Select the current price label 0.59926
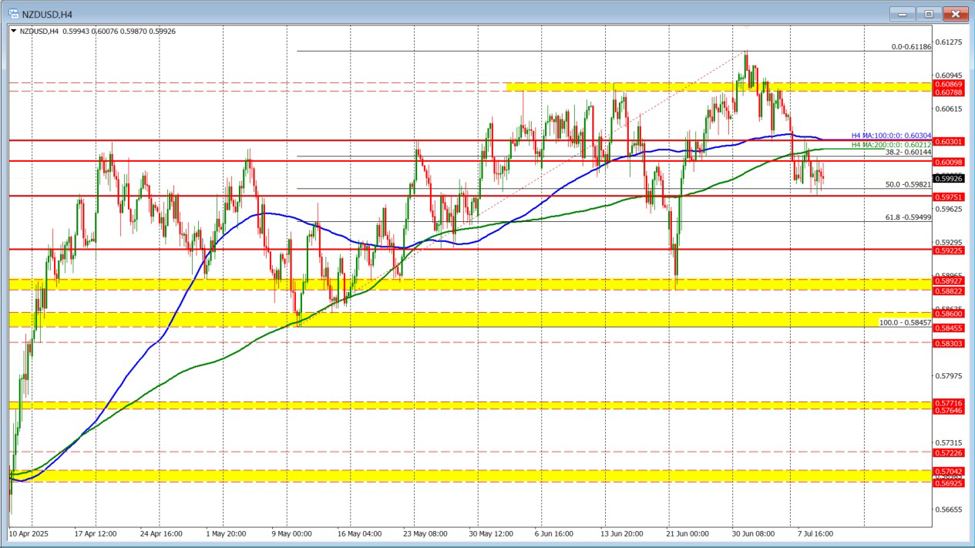Viewport: 975px width, 548px height. 949,179
